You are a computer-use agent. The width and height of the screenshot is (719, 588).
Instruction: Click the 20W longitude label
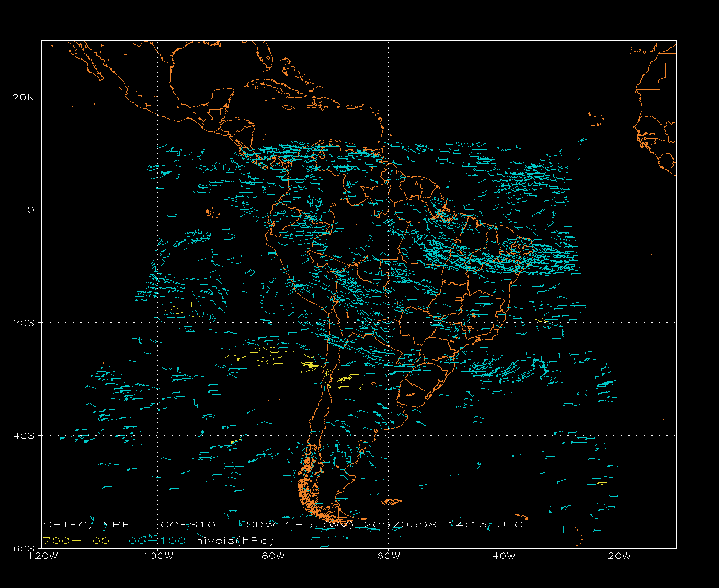(x=619, y=556)
